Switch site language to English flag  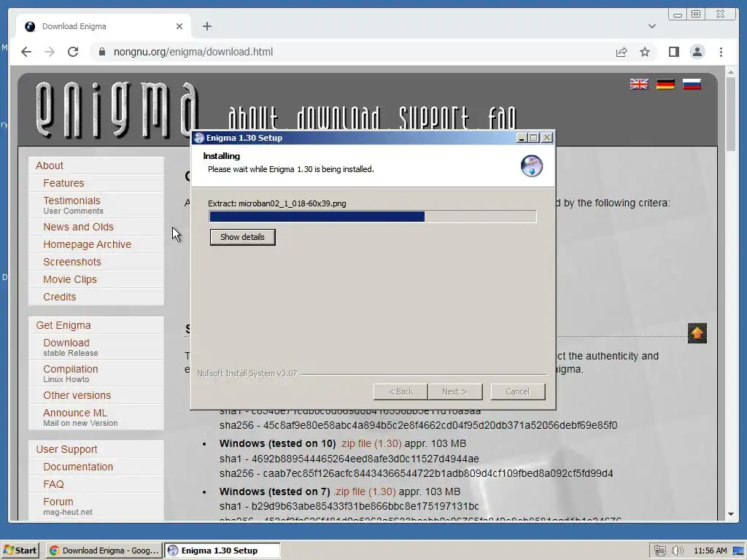[639, 85]
